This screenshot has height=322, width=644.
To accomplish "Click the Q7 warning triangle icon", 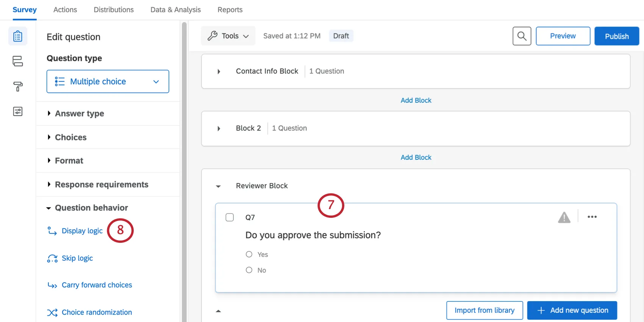I will coord(564,217).
